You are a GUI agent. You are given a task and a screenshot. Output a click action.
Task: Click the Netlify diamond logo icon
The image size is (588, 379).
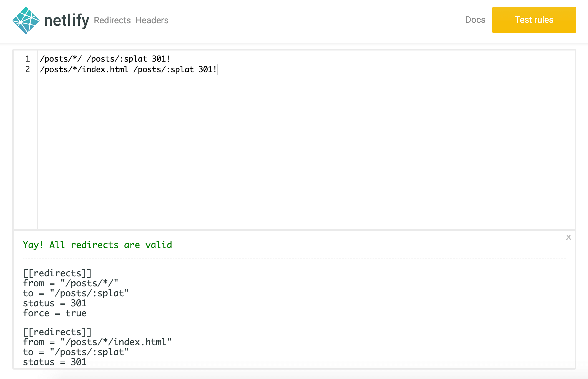pos(26,21)
